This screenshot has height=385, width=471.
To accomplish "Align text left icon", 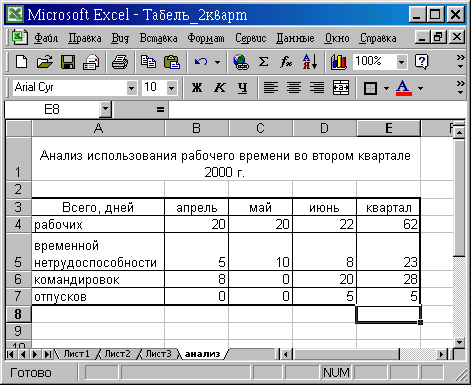I will point(271,88).
